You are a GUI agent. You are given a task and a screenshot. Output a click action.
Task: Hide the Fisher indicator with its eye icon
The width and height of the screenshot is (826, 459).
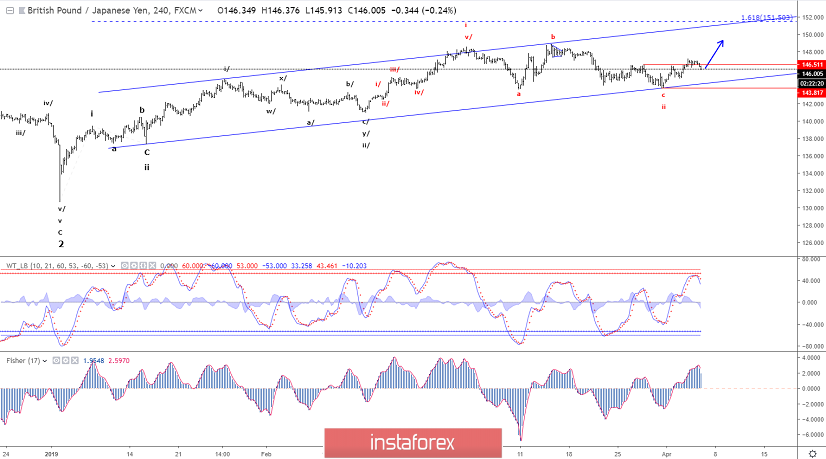(x=56, y=361)
